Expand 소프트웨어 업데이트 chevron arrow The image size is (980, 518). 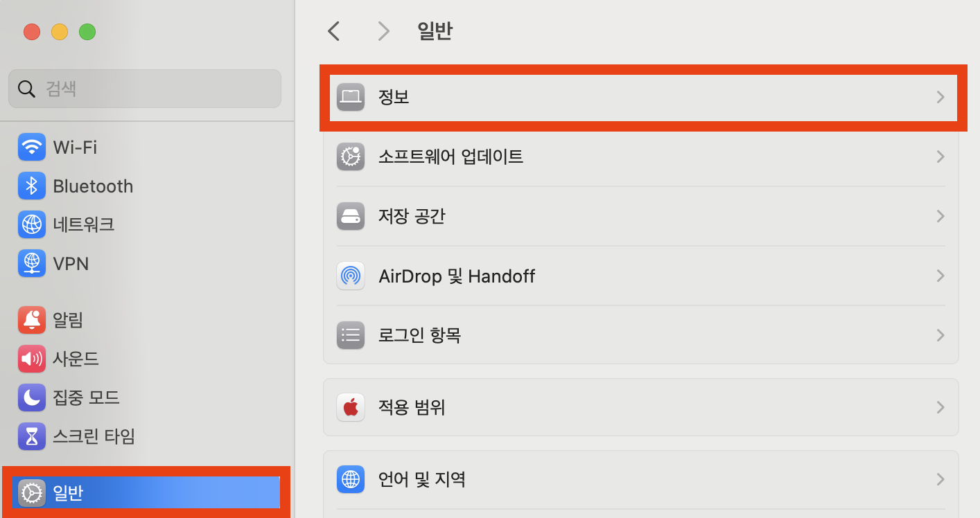(x=940, y=157)
